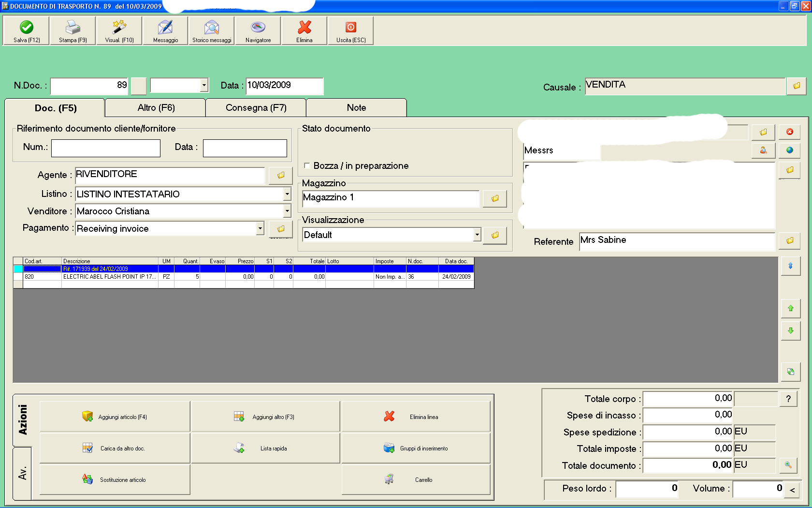Click the < button beside Volume
The width and height of the screenshot is (812, 508).
(792, 490)
